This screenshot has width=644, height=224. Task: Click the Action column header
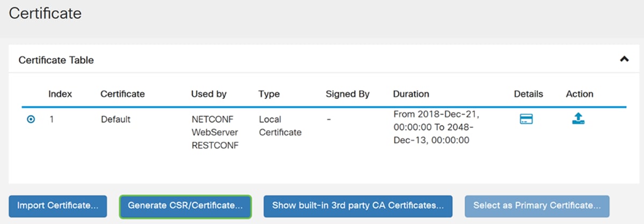pos(580,94)
